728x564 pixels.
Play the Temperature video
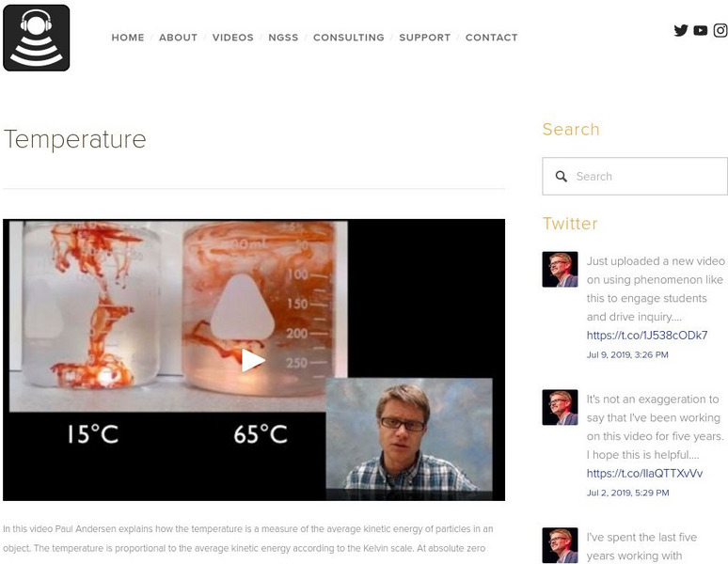click(253, 360)
